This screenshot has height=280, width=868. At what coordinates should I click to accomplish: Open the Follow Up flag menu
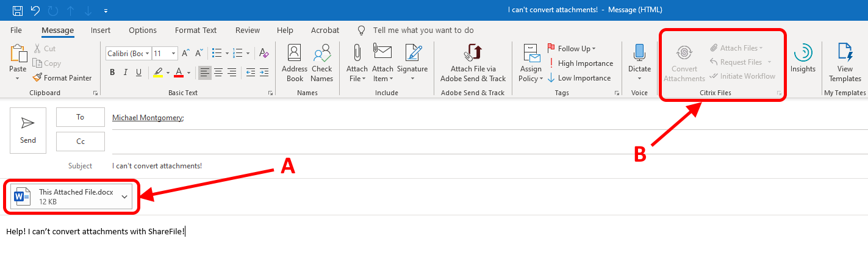coord(572,49)
